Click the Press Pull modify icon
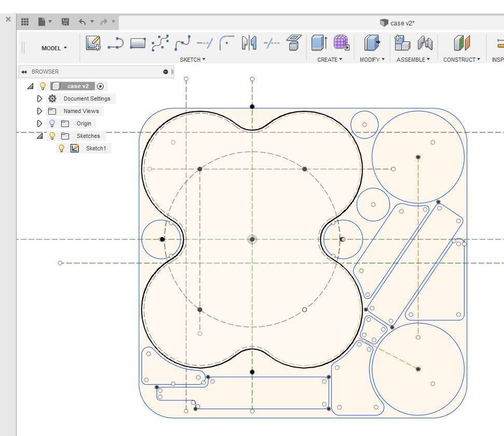Image resolution: width=504 pixels, height=436 pixels. pos(372,43)
